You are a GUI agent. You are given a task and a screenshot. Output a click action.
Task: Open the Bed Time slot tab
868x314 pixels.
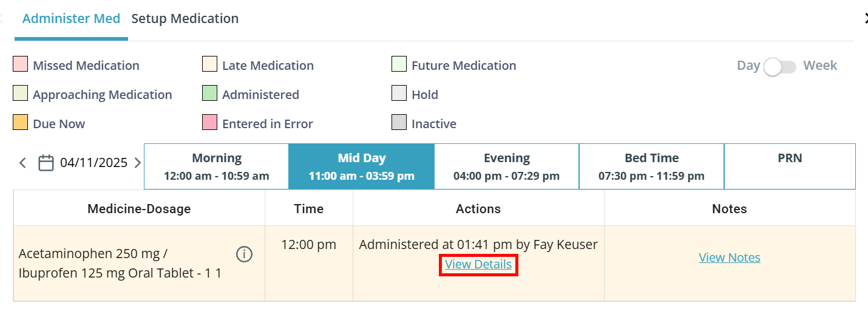(x=651, y=166)
